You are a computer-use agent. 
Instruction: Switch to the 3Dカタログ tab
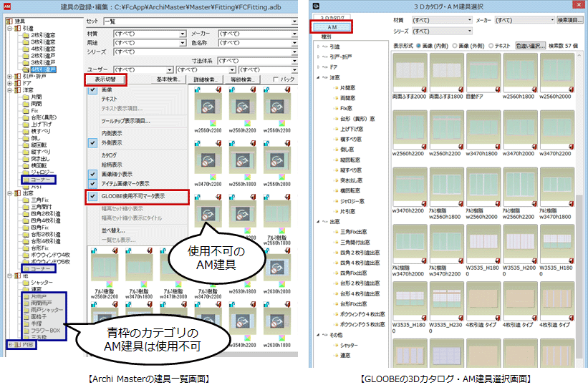pos(332,18)
